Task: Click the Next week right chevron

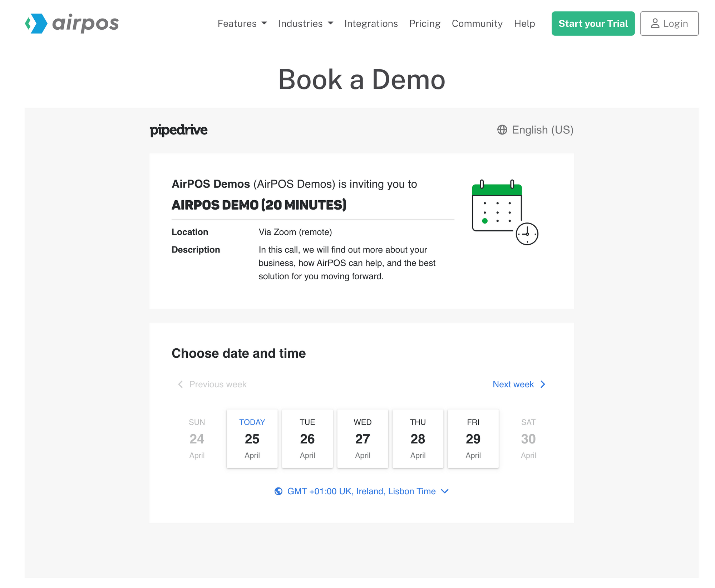Action: click(x=543, y=384)
